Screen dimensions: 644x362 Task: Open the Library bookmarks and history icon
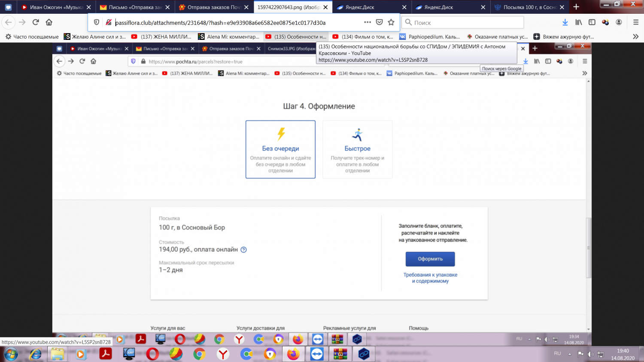(579, 22)
